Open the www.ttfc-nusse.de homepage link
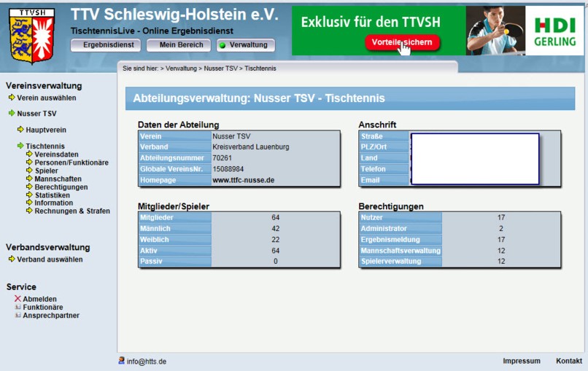The height and width of the screenshot is (371, 588). click(243, 179)
